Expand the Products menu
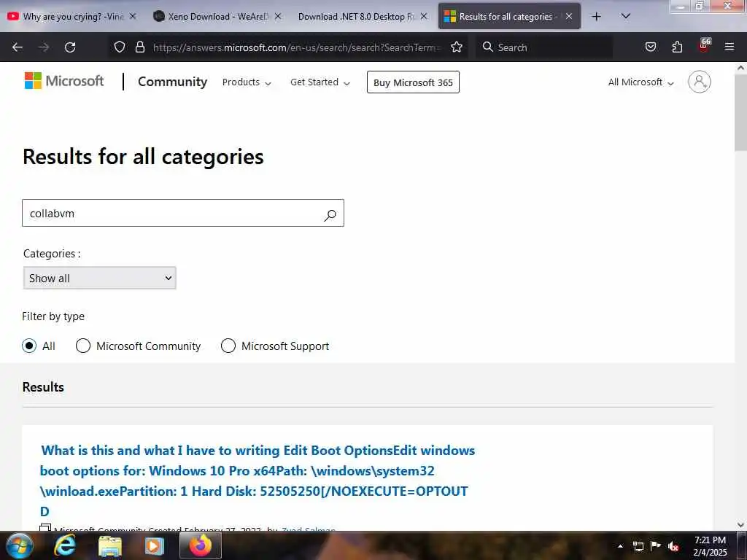 [247, 82]
